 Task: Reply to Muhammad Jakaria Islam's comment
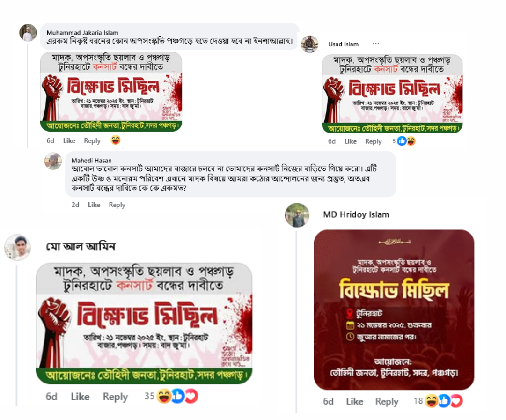point(92,141)
